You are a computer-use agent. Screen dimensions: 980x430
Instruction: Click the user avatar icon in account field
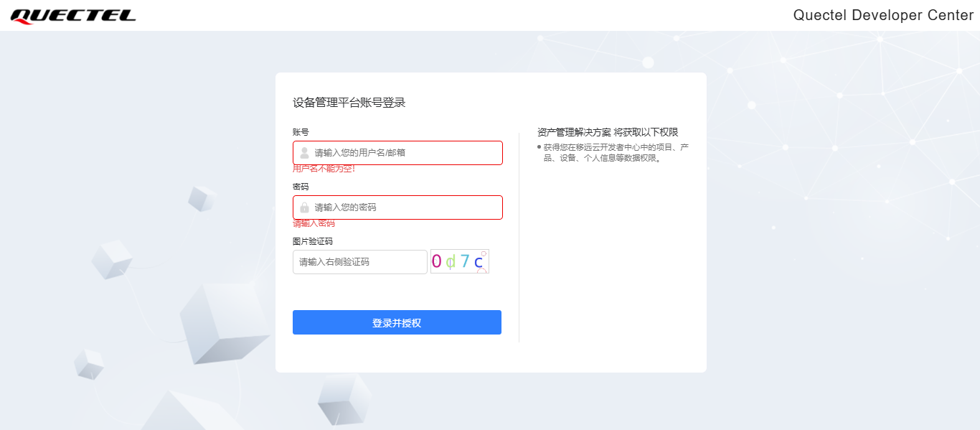[x=304, y=153]
